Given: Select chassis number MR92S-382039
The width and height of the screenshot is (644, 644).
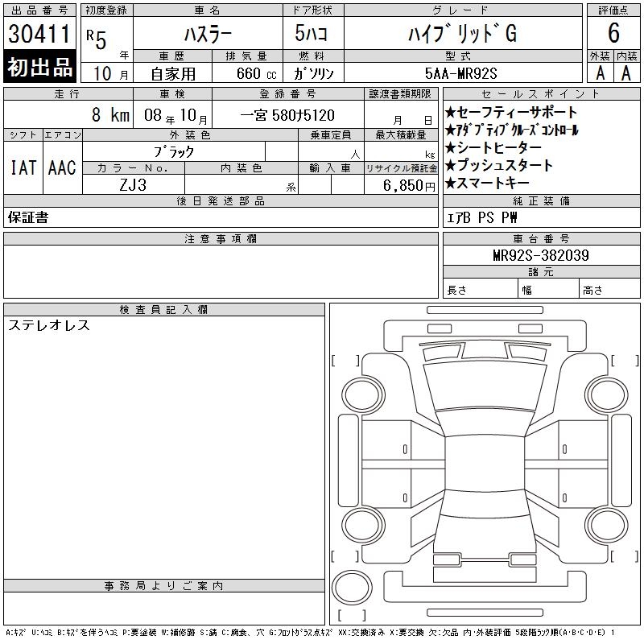Looking at the screenshot, I should 541,255.
